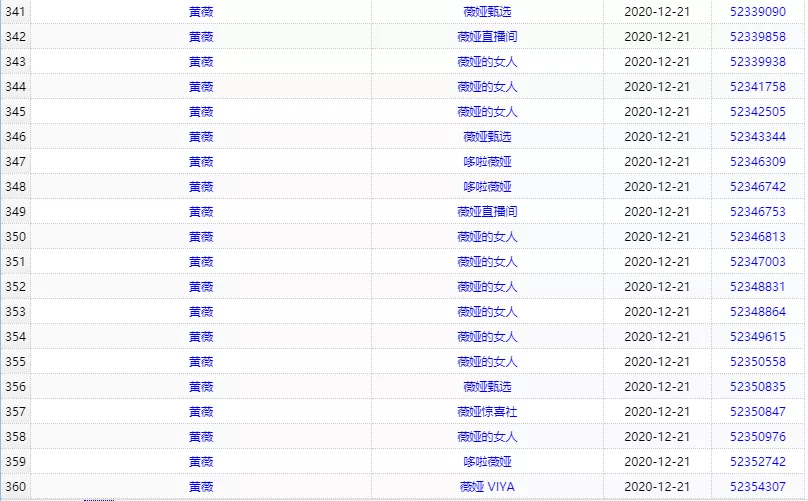Open 薇娅惊喜社 trademark in row 357
The width and height of the screenshot is (808, 501).
tap(487, 412)
